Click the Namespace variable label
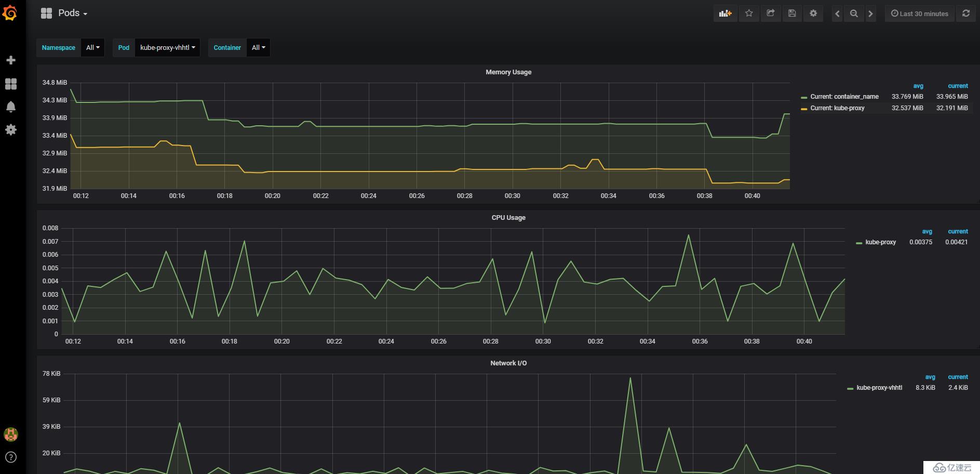 click(59, 47)
